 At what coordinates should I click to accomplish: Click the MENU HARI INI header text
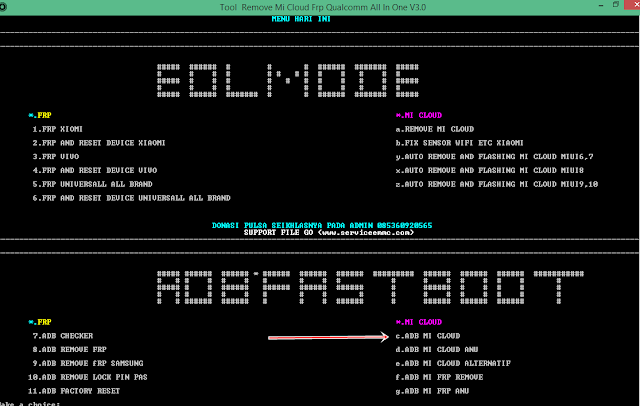point(301,19)
